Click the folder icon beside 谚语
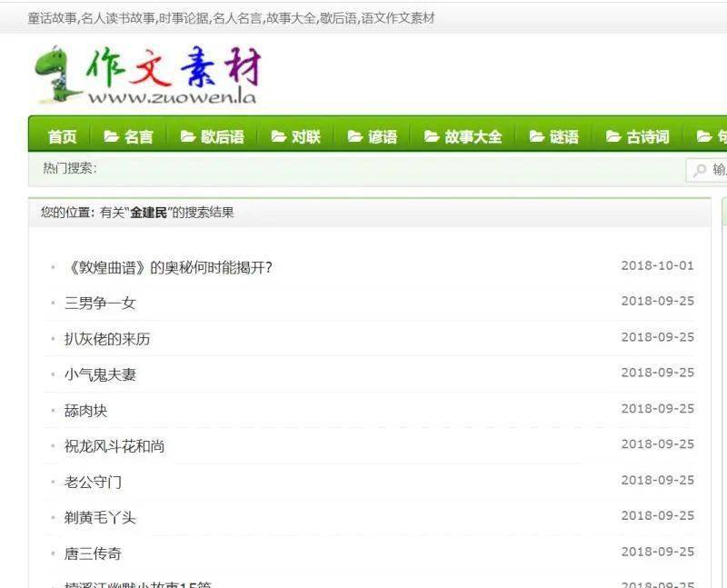The width and height of the screenshot is (727, 588). coord(355,136)
